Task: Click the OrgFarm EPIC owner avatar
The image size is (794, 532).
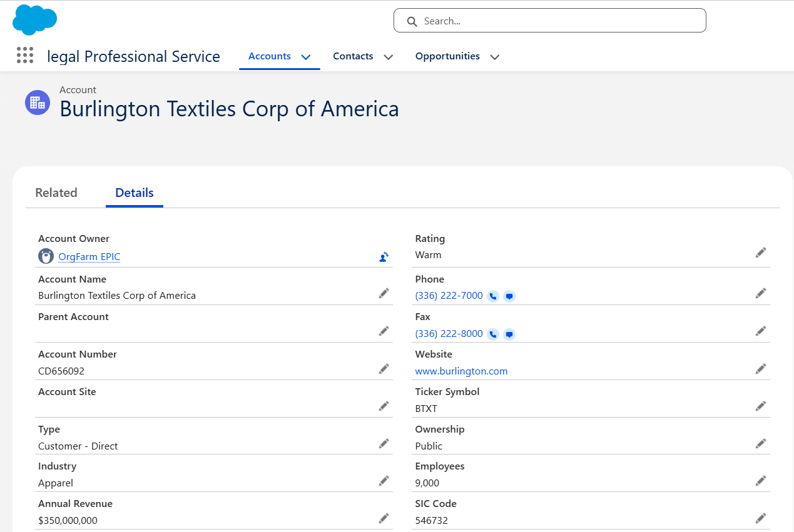Action: coord(46,256)
